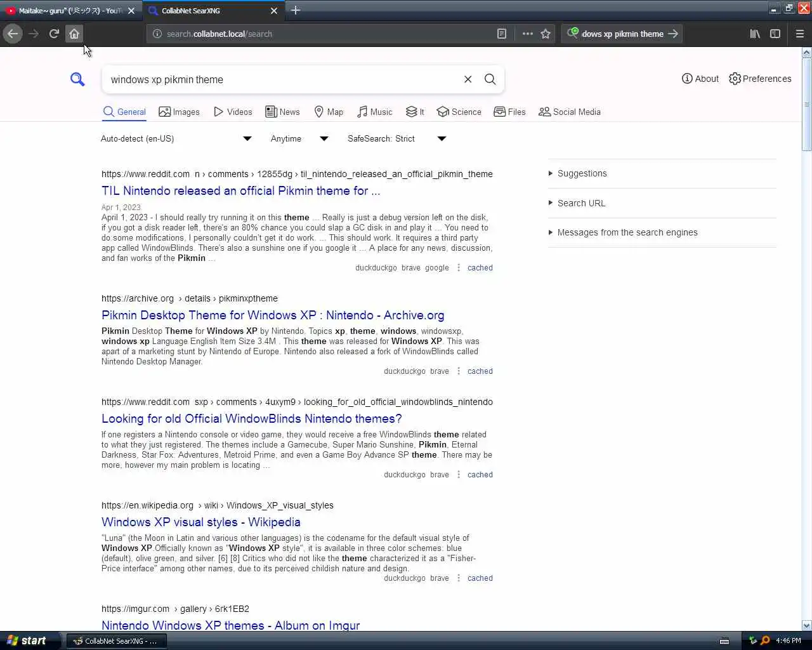This screenshot has width=812, height=650.
Task: Open Looking for old Official WindowBlinds result
Action: point(252,418)
